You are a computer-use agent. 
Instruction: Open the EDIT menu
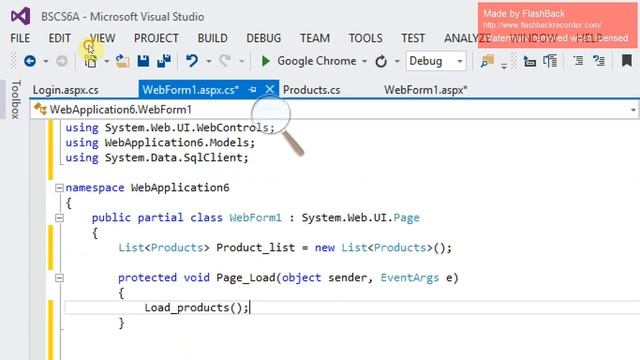(60, 38)
